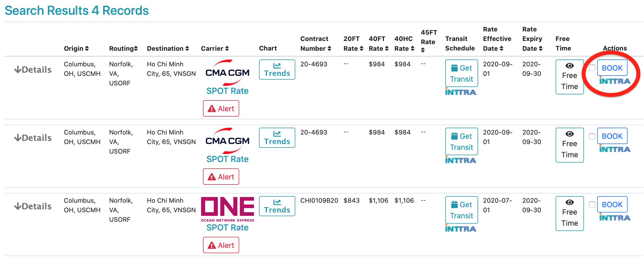The image size is (644, 259).
Task: Click the circled BOOK button in first row
Action: (x=612, y=68)
